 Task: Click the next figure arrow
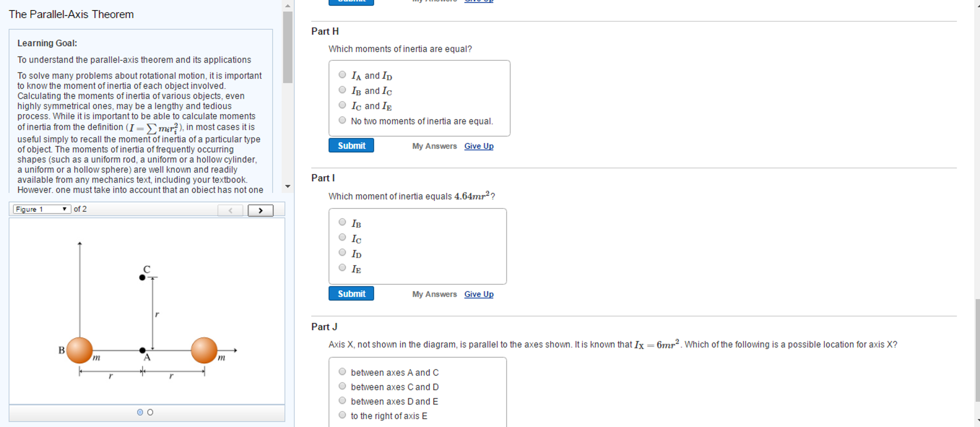261,210
